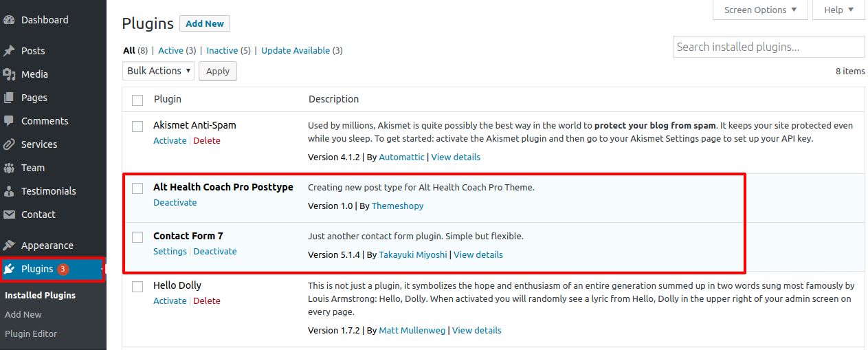Expand the Help panel
The height and width of the screenshot is (350, 868).
click(x=838, y=10)
